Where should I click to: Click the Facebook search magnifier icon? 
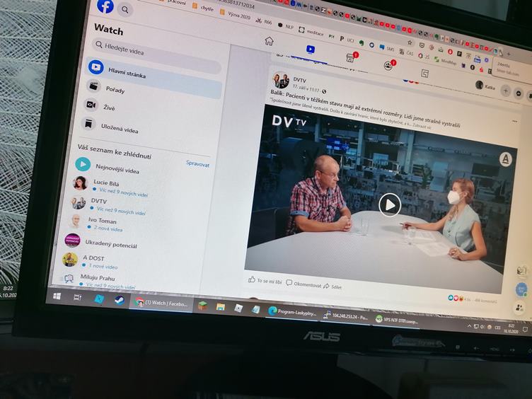coord(125,10)
